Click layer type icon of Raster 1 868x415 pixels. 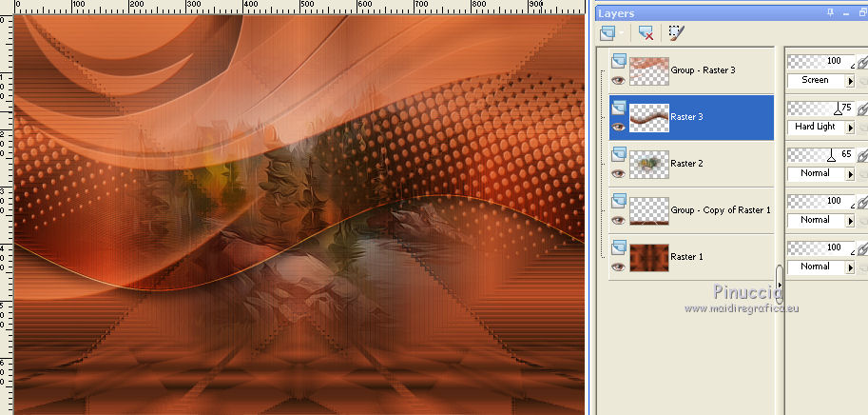coord(618,247)
